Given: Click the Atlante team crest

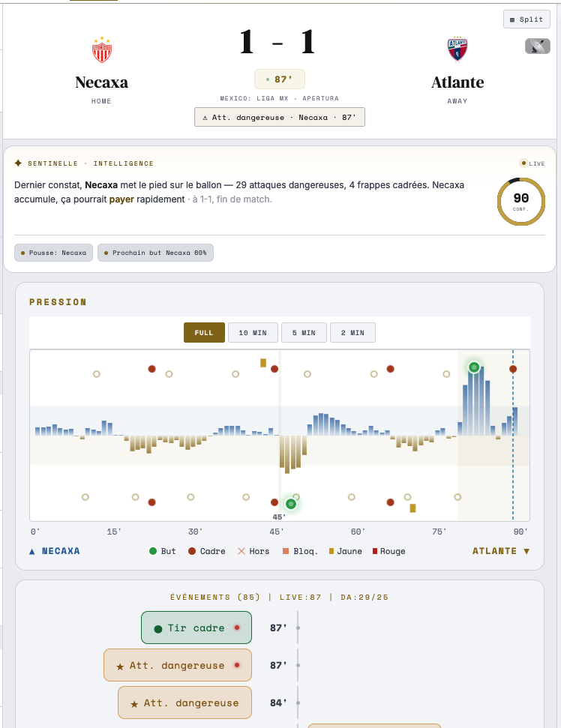Looking at the screenshot, I should pos(457,49).
